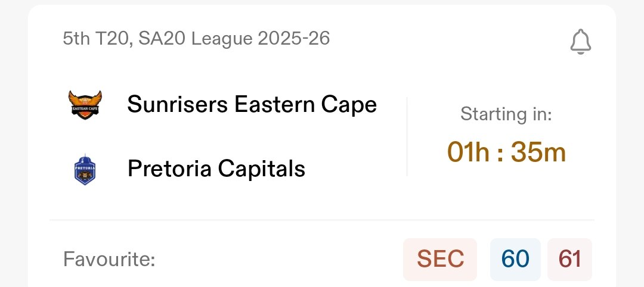This screenshot has height=287, width=644.
Task: Tap the blue 60 odds box
Action: click(x=515, y=259)
